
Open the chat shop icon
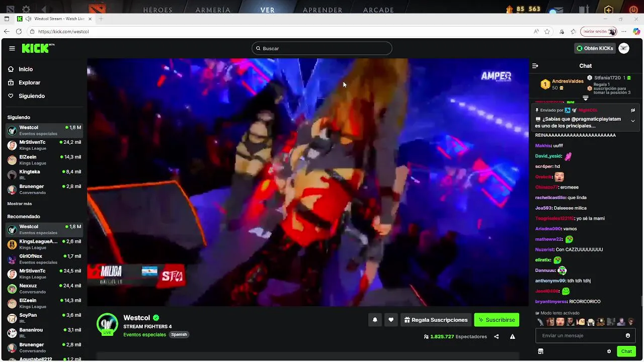point(541,351)
